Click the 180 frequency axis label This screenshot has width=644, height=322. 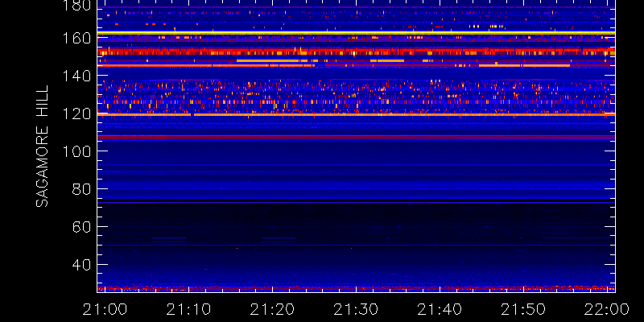pos(76,6)
